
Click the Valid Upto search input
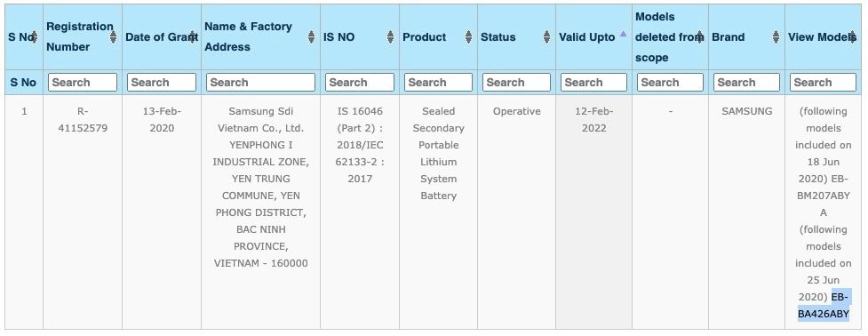pyautogui.click(x=594, y=83)
